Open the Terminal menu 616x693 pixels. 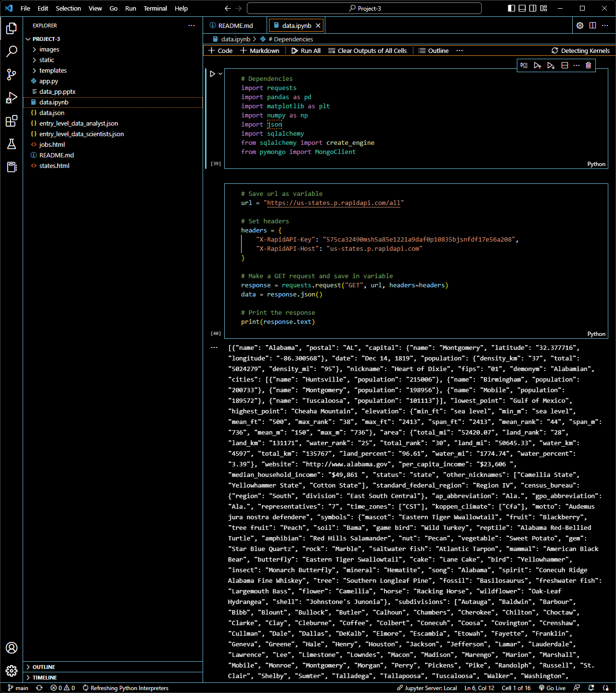(155, 8)
